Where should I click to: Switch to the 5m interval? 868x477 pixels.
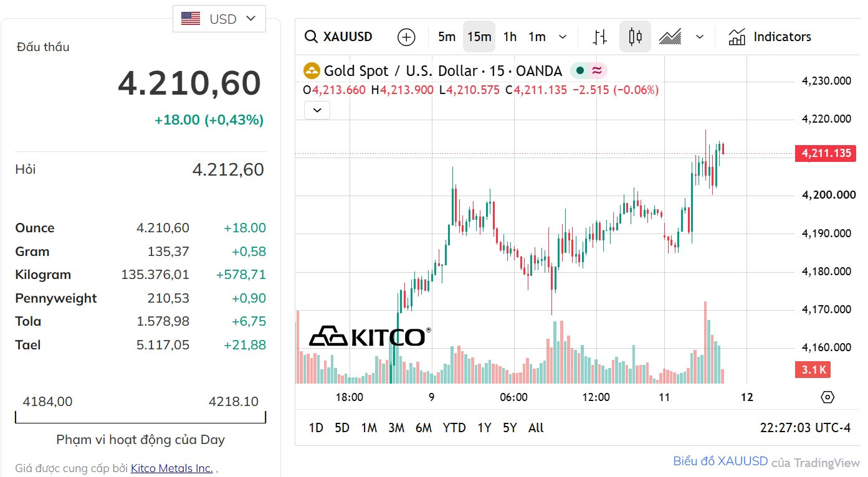click(x=447, y=37)
